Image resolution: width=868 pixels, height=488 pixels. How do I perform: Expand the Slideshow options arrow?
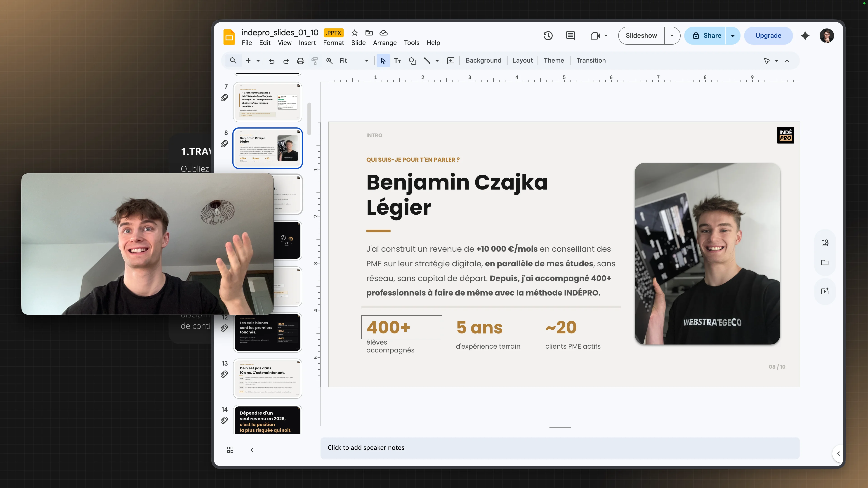[x=672, y=36]
